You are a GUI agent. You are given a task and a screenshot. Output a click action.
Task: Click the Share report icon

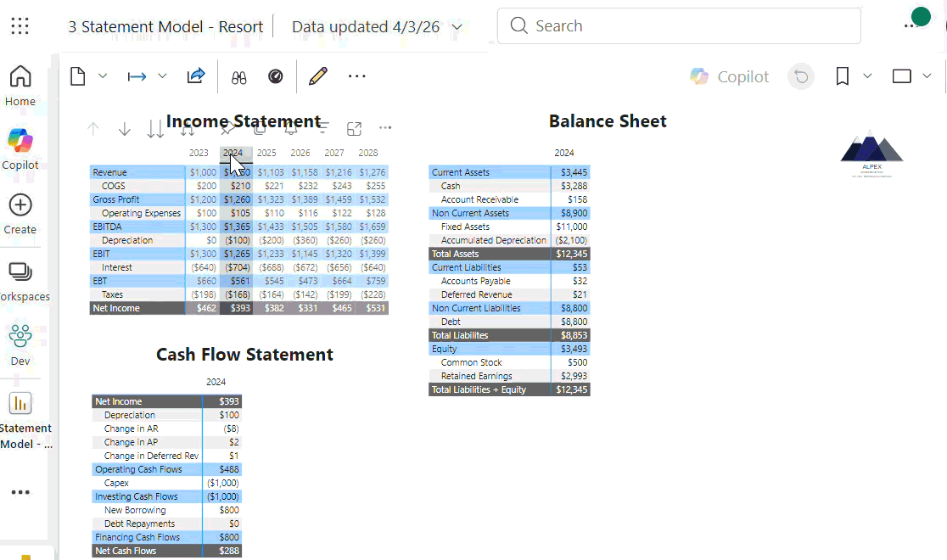coord(196,76)
